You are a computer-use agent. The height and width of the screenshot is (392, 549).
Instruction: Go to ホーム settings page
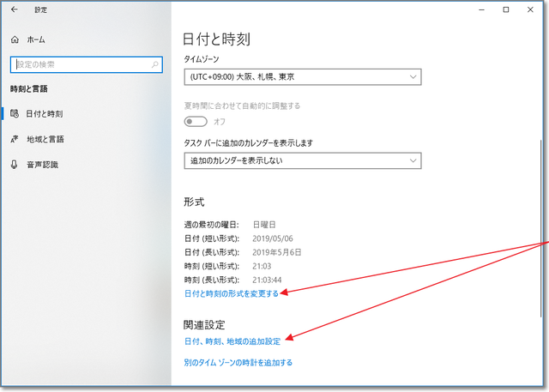36,39
